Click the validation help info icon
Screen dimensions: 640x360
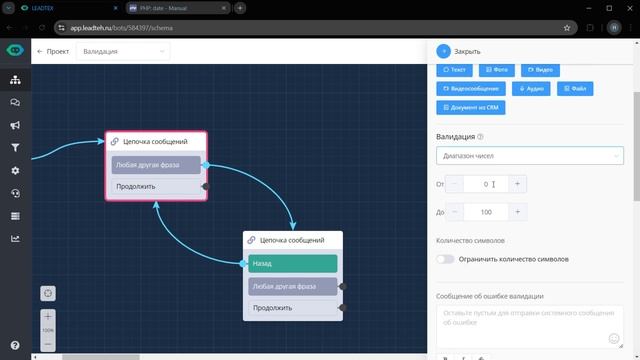tap(480, 137)
